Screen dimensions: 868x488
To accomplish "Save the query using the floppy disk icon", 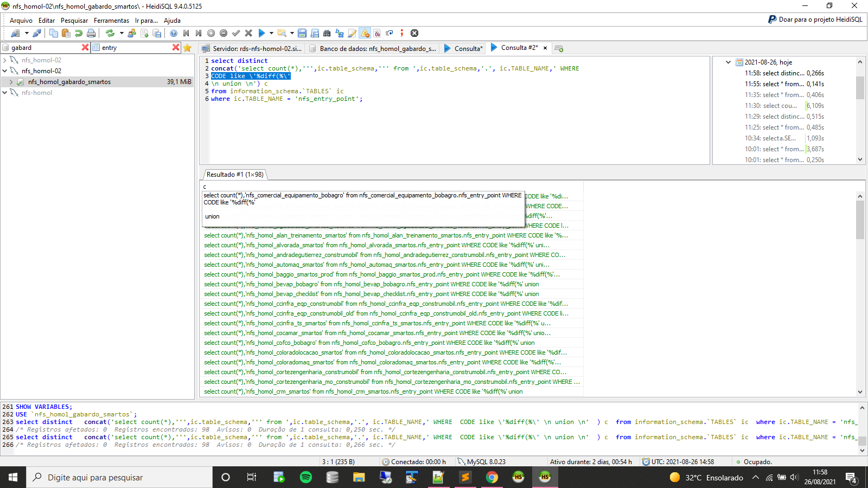I will (302, 34).
